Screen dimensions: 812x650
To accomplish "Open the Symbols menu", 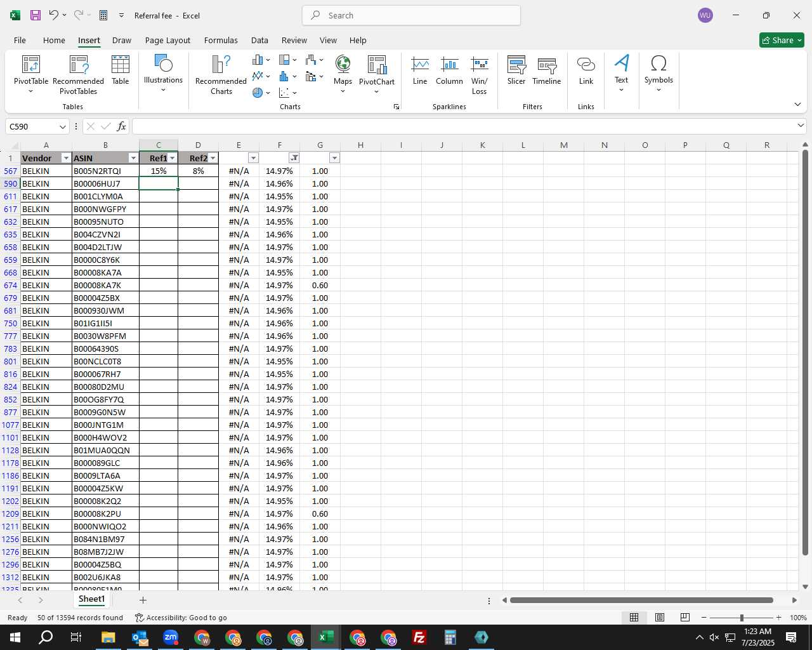I will [x=658, y=73].
